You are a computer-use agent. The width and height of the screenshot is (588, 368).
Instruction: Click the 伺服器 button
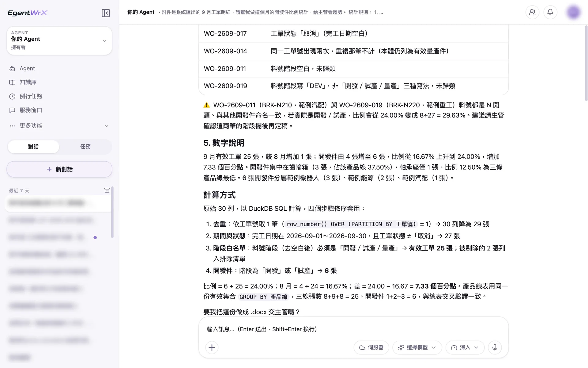pos(371,347)
